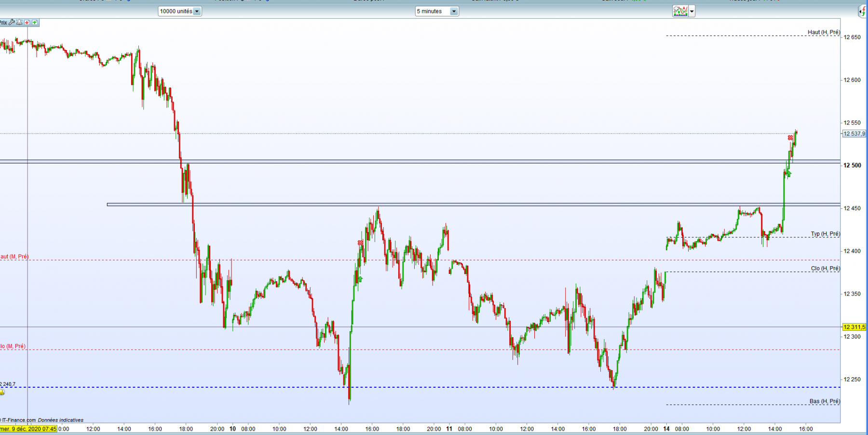Screen dimensions: 868x435
Task: Select the green entry arrow on the 10th
Action: [360, 279]
